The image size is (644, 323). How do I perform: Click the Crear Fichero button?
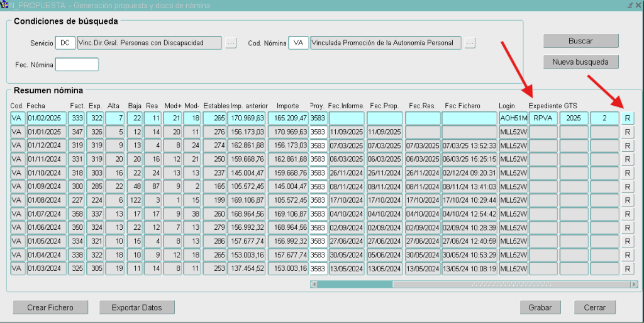coord(50,308)
